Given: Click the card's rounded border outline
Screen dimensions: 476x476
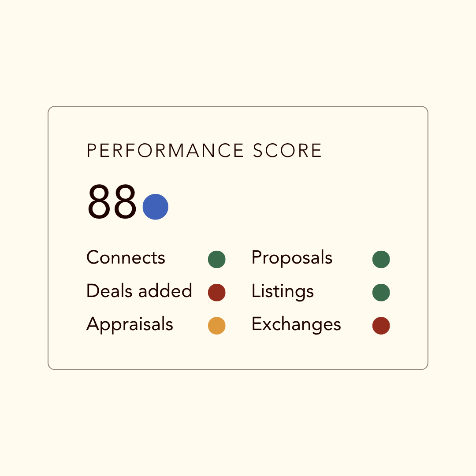Looking at the screenshot, I should [238, 107].
